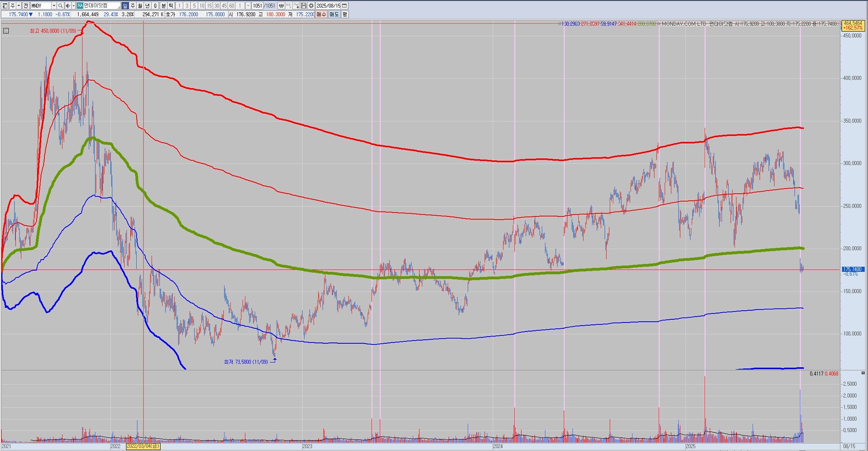Click the current price tag 175.7400 on the axis
Screen dimensions: 868x451
click(853, 270)
